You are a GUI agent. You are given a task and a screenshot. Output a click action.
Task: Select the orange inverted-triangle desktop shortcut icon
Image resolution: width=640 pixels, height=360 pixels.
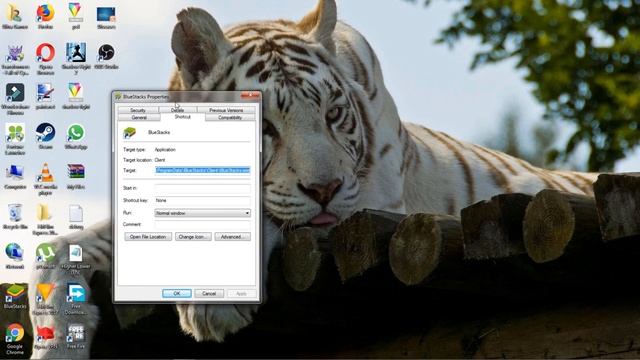45,293
